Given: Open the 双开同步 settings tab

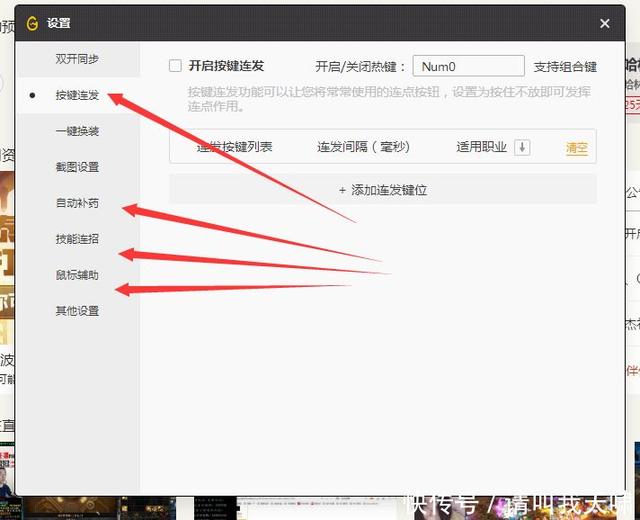Looking at the screenshot, I should point(77,59).
